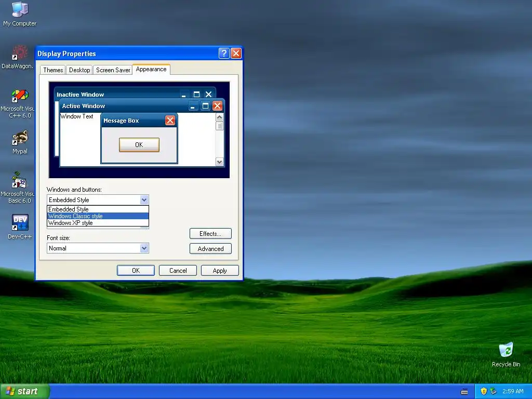Click the preview Active Window maximize icon
Screen dimensions: 532x399
(x=205, y=106)
